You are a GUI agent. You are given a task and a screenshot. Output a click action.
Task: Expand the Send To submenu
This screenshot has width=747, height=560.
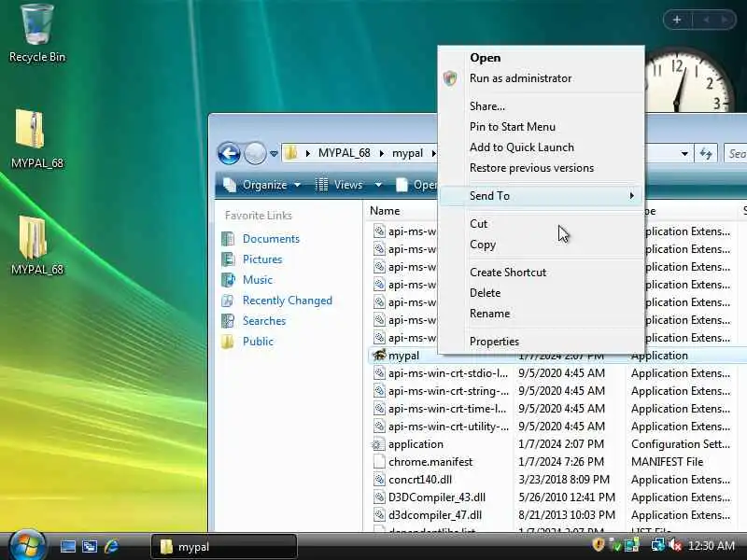542,196
